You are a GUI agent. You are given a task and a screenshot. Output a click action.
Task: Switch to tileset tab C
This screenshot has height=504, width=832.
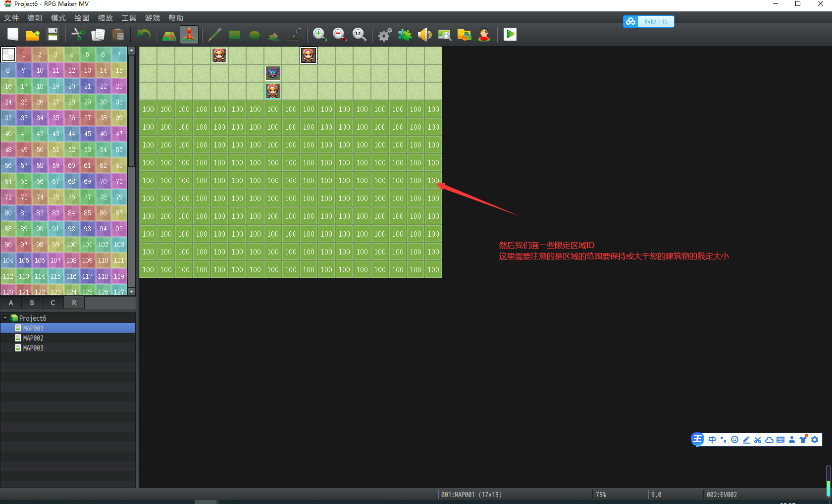(53, 302)
